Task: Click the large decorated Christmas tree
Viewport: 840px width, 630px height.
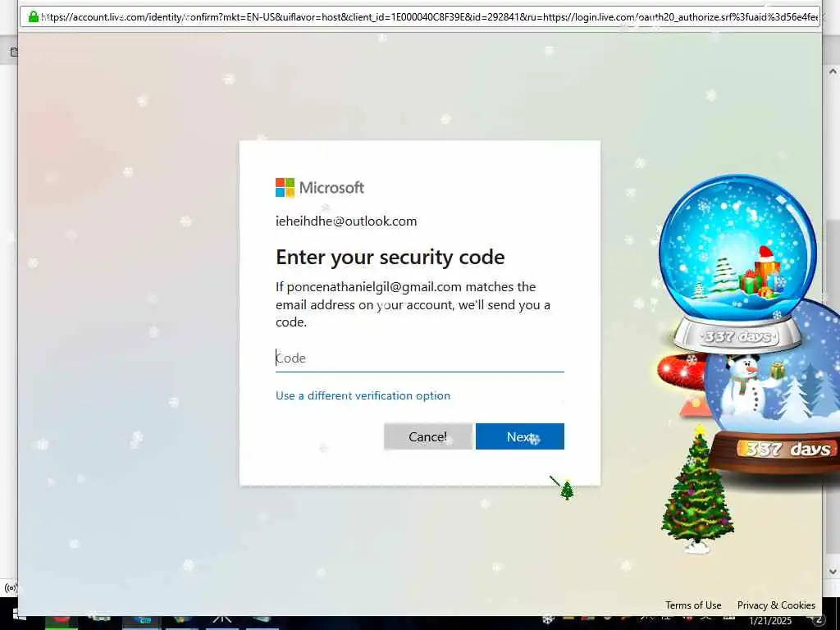Action: coord(697,489)
